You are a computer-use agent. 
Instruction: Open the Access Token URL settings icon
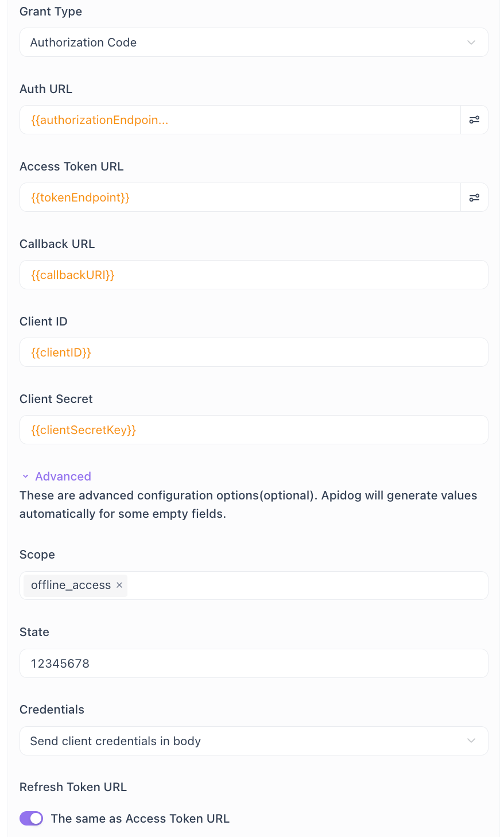point(474,197)
